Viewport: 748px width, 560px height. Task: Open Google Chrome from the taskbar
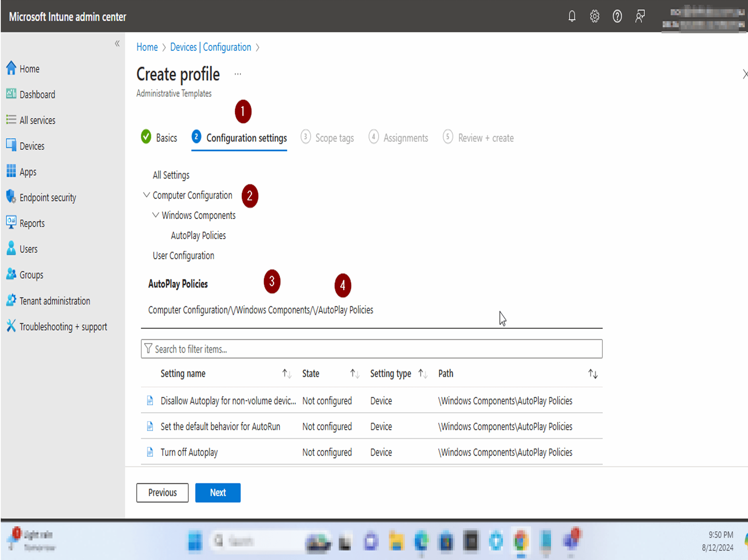(520, 541)
